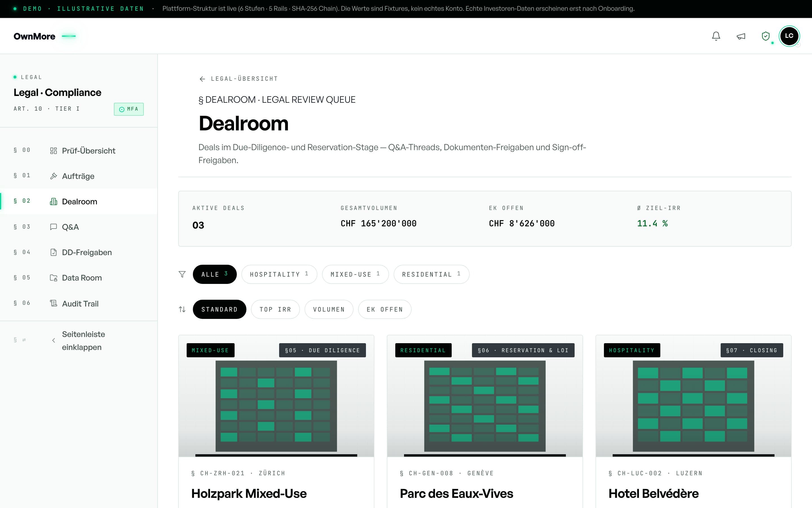812x508 pixels.
Task: Collapse the sidebar via Seitenleiste einklappen
Action: tap(79, 340)
